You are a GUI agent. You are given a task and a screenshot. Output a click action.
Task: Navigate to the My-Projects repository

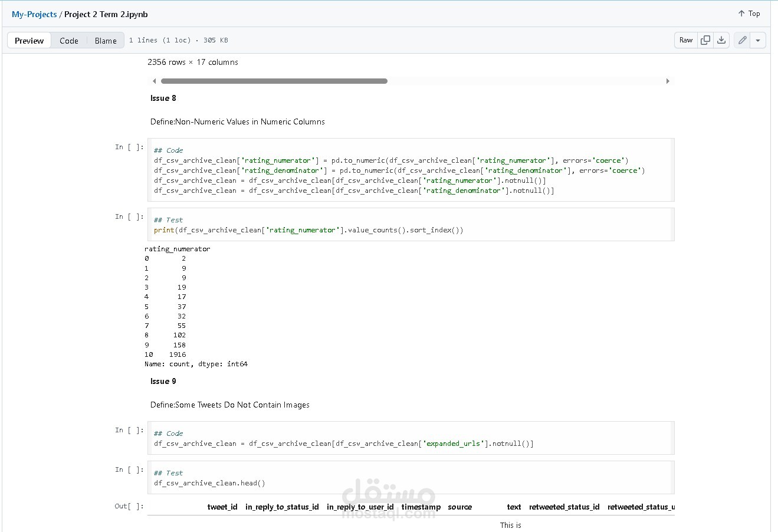coord(34,14)
